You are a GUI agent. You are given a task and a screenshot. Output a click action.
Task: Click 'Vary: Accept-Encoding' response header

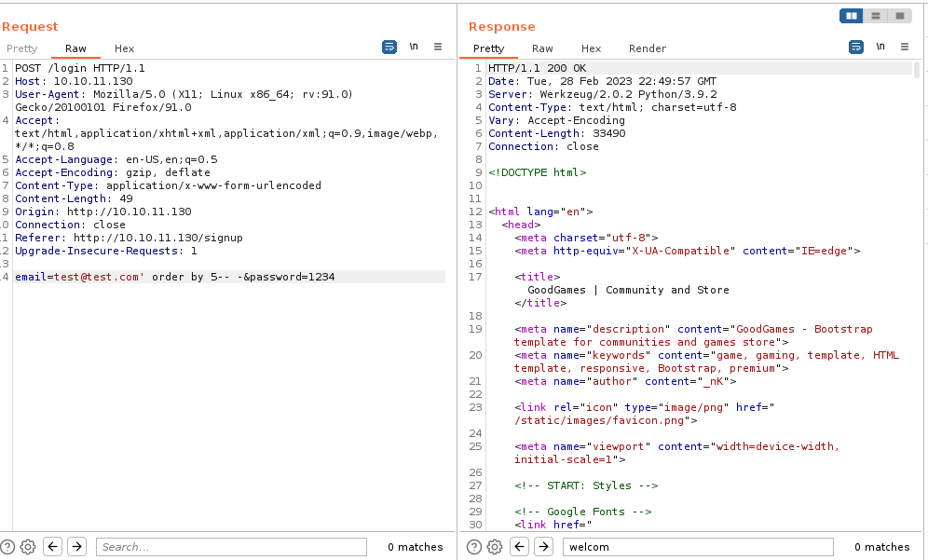[x=556, y=120]
